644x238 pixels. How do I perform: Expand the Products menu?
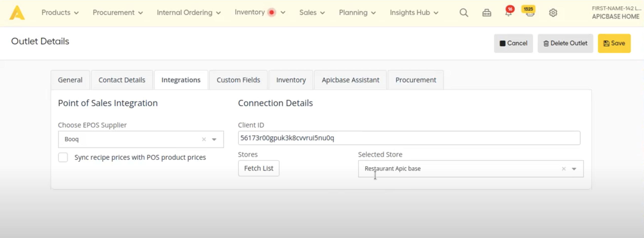60,12
